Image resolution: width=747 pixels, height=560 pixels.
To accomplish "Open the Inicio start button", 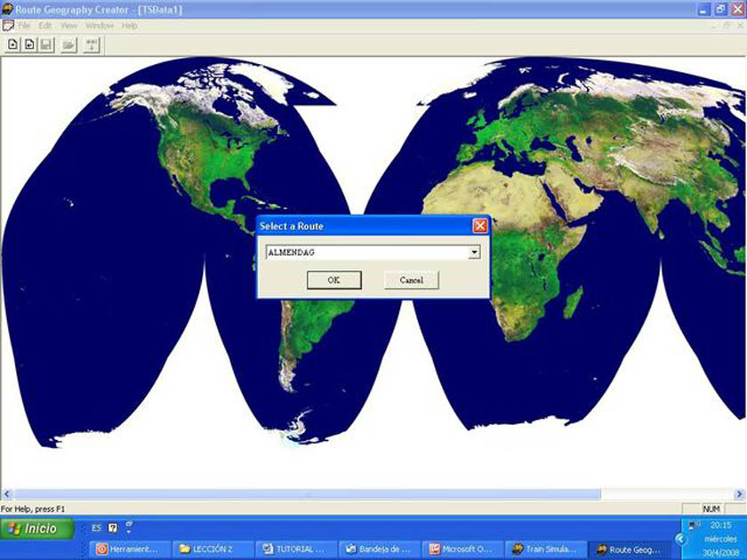I will (x=33, y=529).
